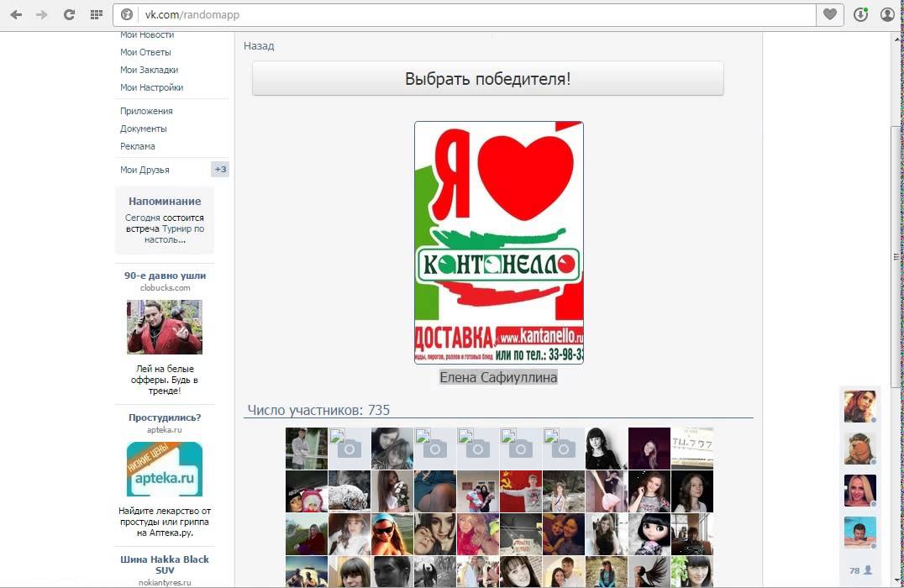The width and height of the screenshot is (904, 588).
Task: Open Документы in the sidebar
Action: point(144,129)
